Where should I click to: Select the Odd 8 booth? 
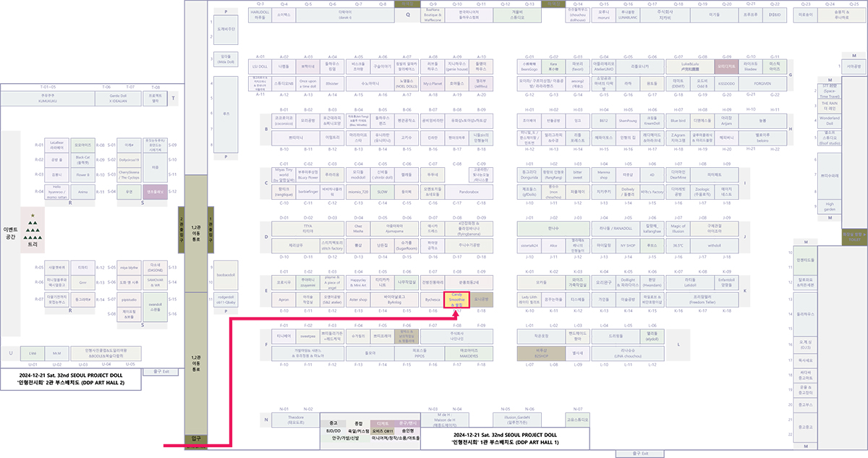click(x=702, y=83)
